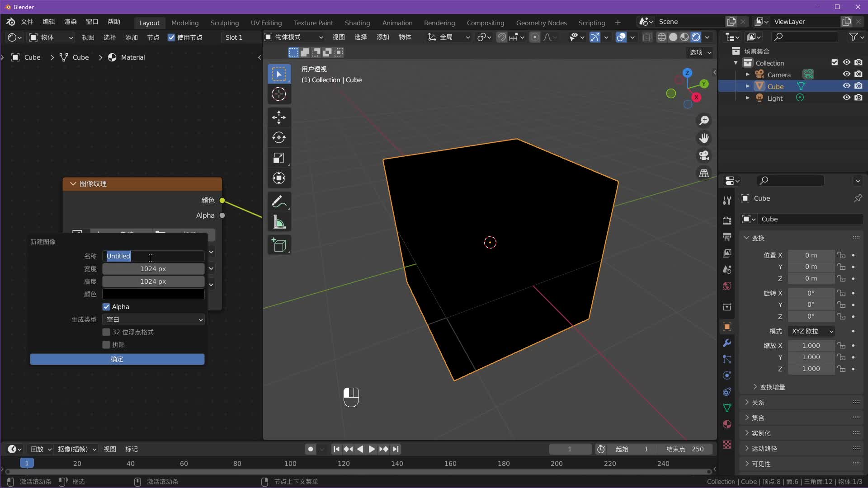Open the Tool properties tab

[x=727, y=200]
